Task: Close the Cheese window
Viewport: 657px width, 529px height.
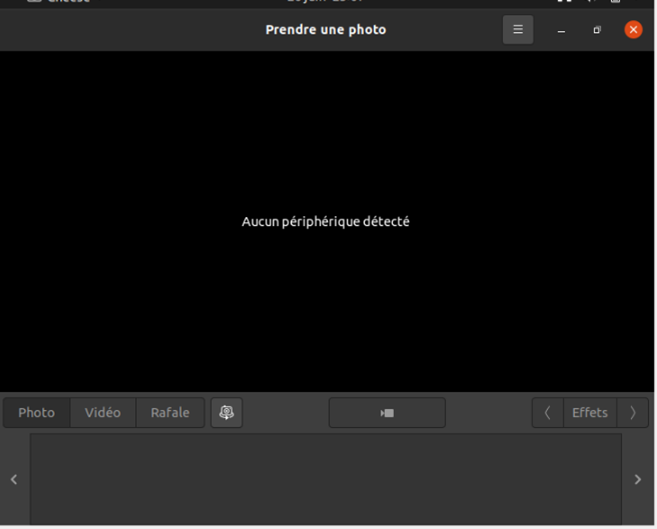Action: click(x=633, y=30)
